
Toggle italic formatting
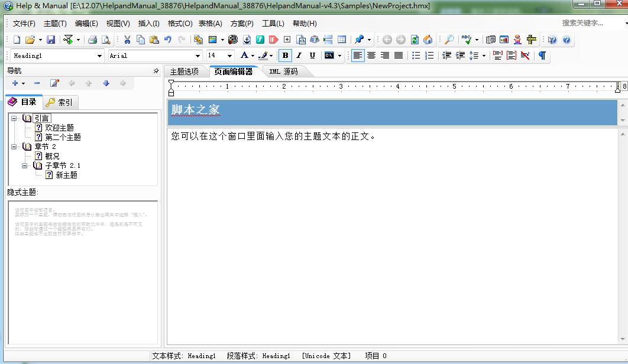(298, 55)
